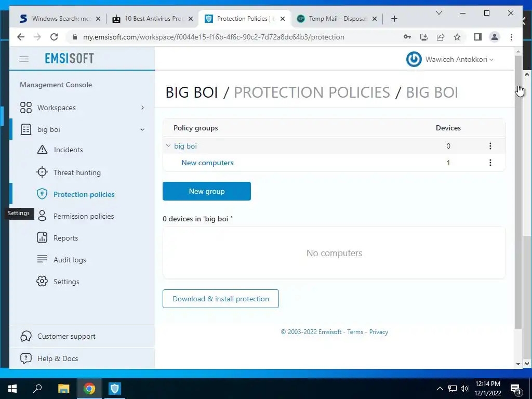The image size is (532, 399).
Task: Click the Reports chart icon
Action: point(42,238)
